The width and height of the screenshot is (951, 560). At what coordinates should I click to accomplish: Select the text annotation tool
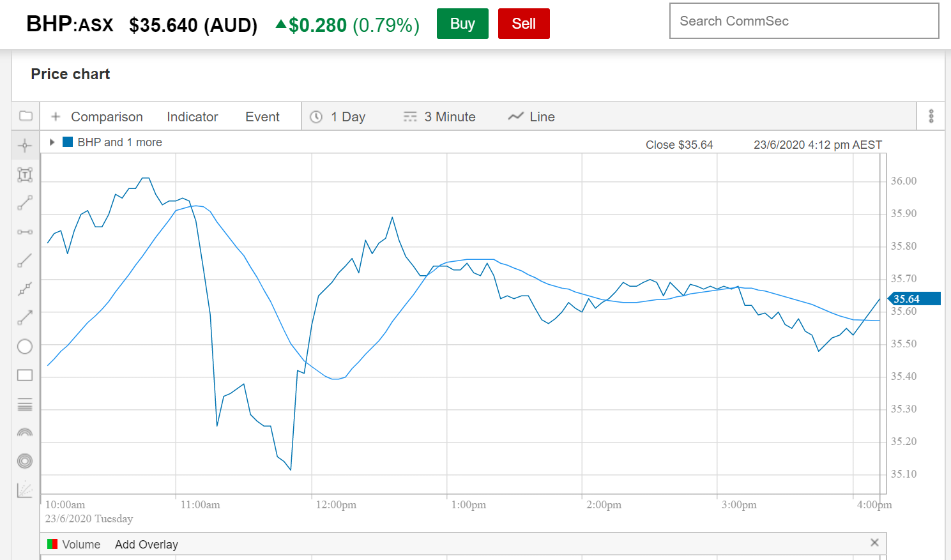25,174
